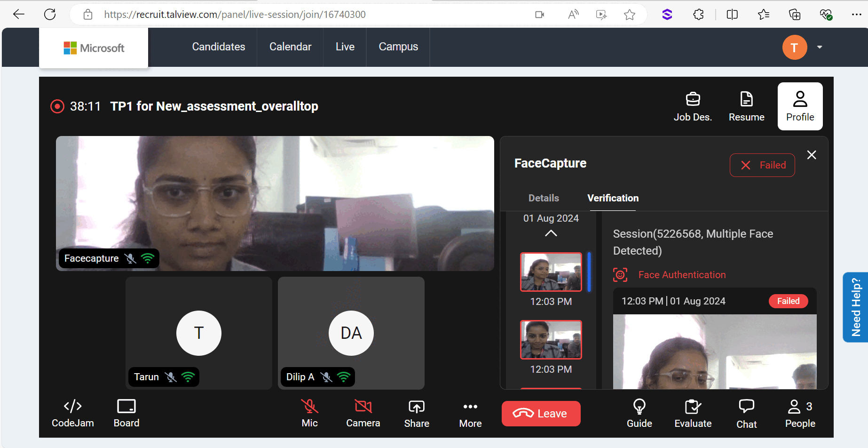Open the Chat panel
This screenshot has width=868, height=448.
pyautogui.click(x=747, y=413)
